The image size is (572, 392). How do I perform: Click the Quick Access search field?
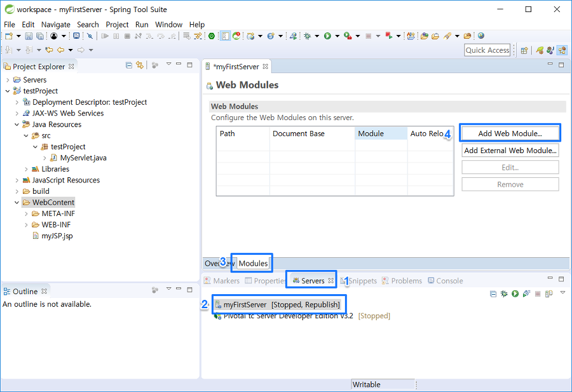pyautogui.click(x=487, y=50)
